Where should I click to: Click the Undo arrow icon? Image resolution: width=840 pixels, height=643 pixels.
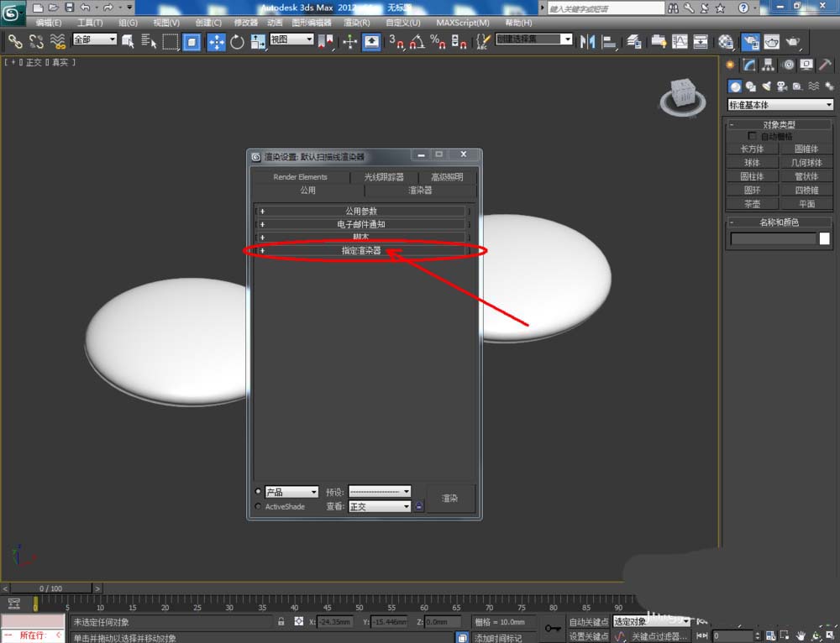pos(85,8)
